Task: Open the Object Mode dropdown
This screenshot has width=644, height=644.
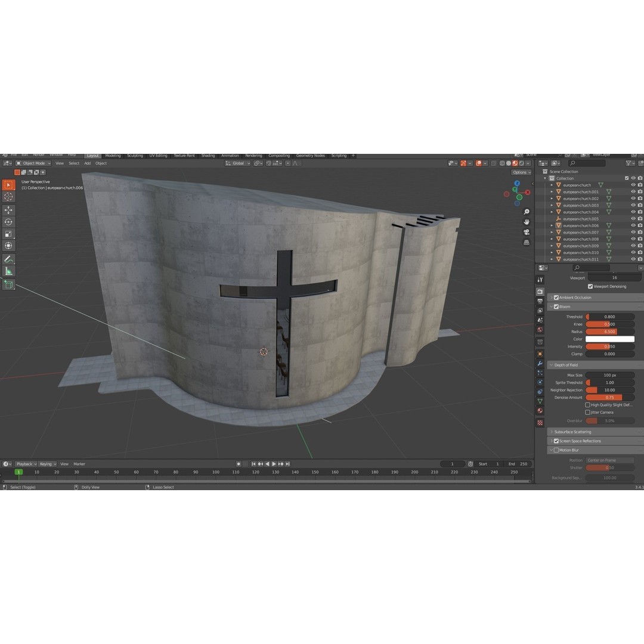Action: pyautogui.click(x=33, y=163)
